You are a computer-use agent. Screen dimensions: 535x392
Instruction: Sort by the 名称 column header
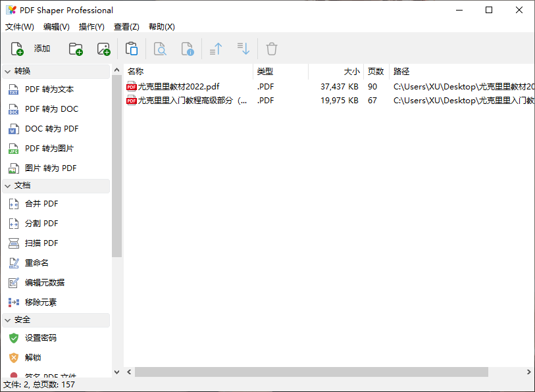click(x=188, y=71)
